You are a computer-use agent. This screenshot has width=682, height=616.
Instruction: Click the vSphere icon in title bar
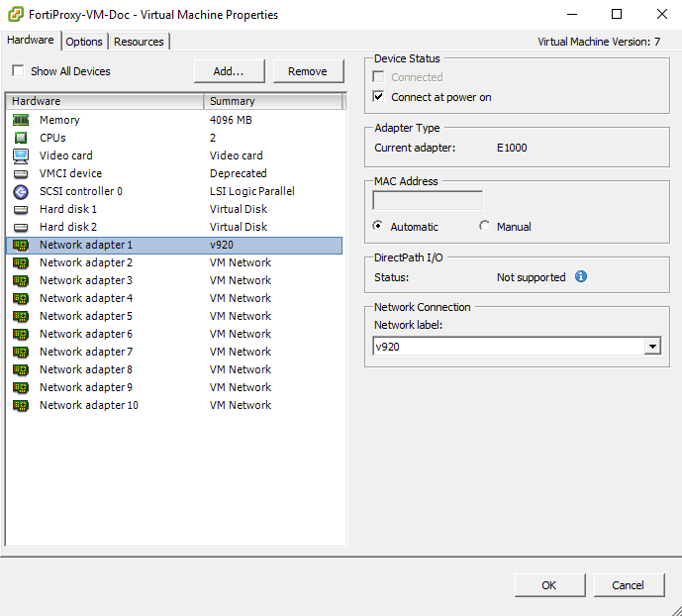pos(16,14)
